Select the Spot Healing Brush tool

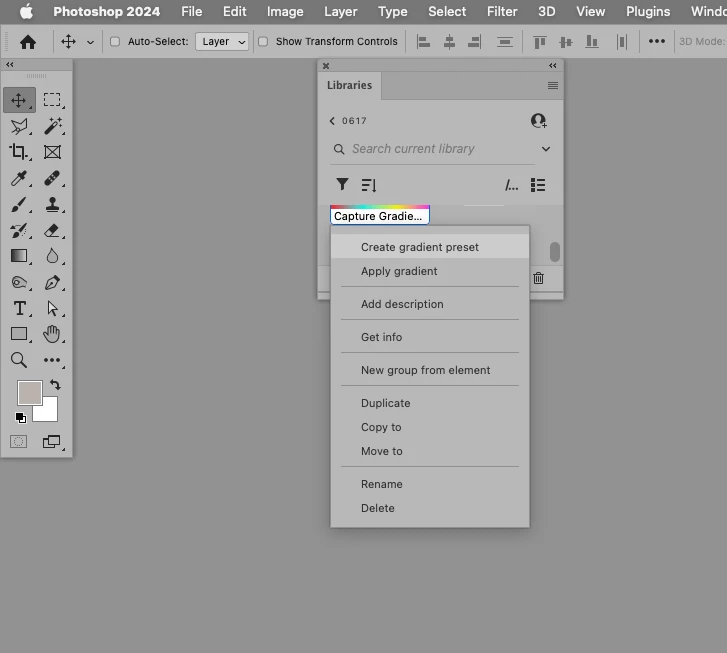(x=52, y=178)
